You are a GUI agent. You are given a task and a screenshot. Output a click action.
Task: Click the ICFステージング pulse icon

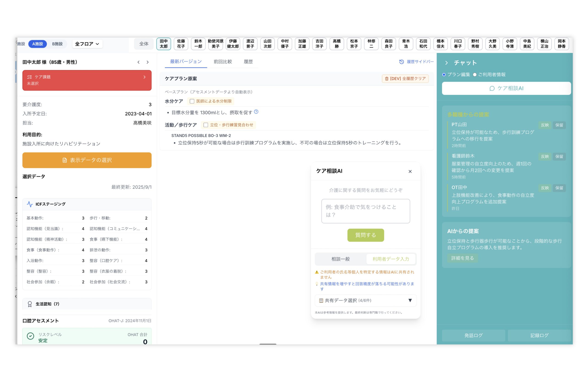tap(30, 204)
